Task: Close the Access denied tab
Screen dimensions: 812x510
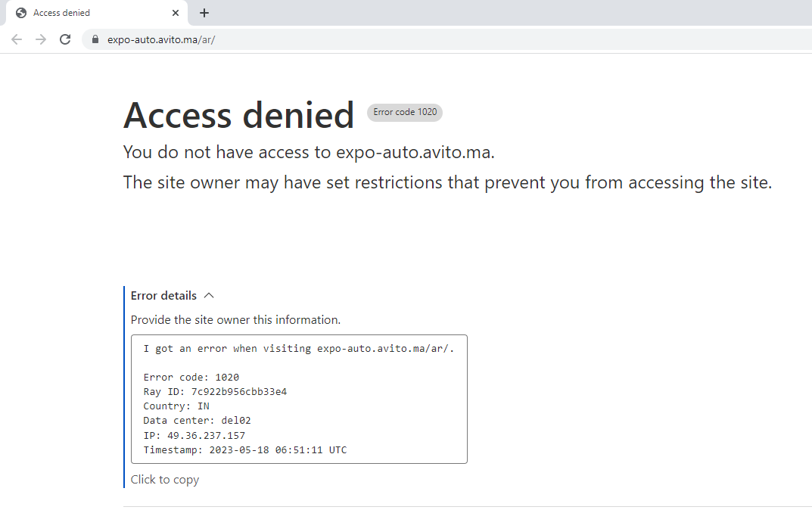Action: 176,13
